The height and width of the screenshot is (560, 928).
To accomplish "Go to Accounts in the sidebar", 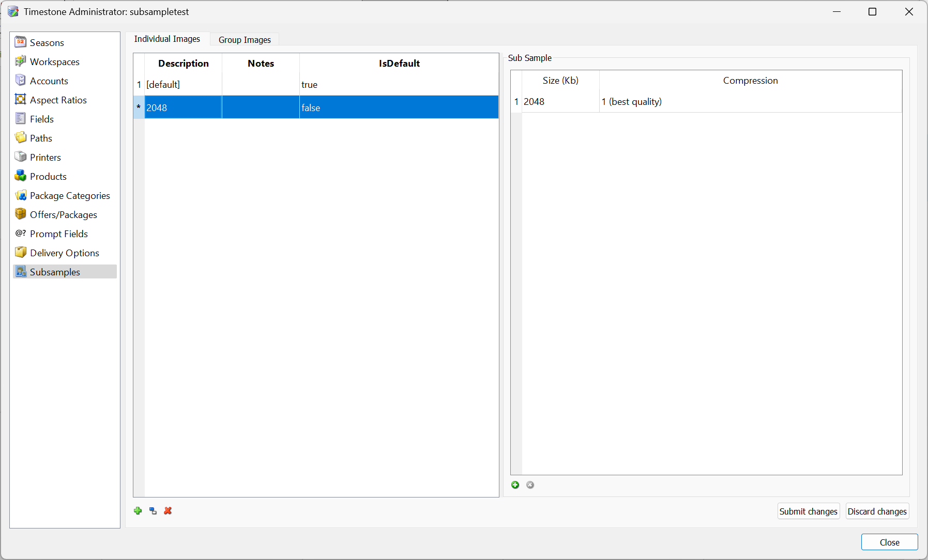I will click(65, 81).
